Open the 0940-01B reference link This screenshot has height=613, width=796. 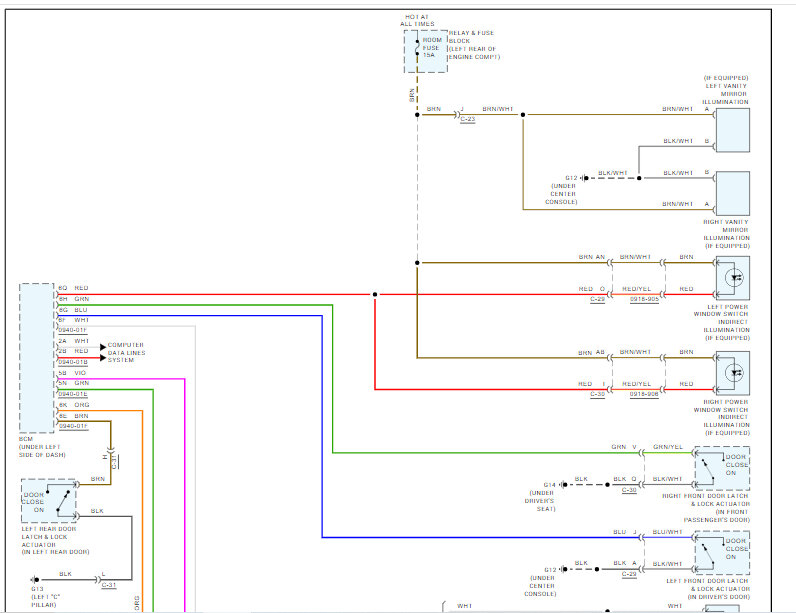click(73, 362)
